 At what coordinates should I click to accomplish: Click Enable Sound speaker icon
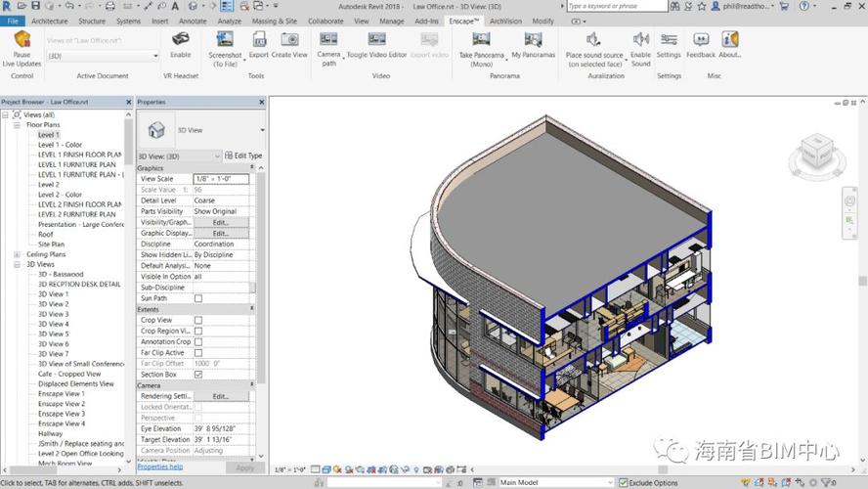[x=640, y=40]
